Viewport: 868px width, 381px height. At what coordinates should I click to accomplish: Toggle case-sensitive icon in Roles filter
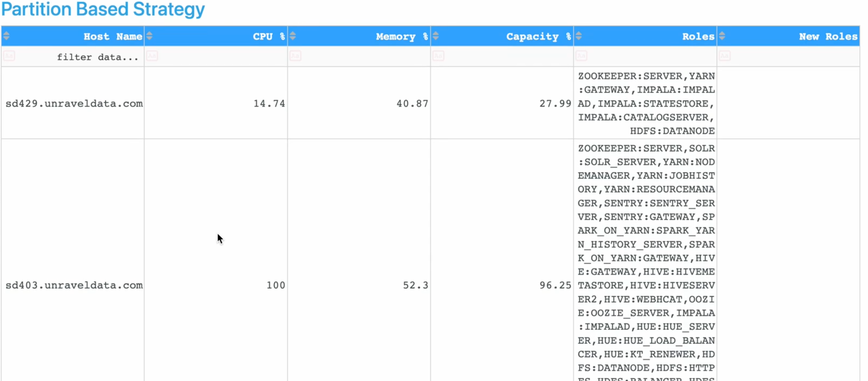point(581,56)
